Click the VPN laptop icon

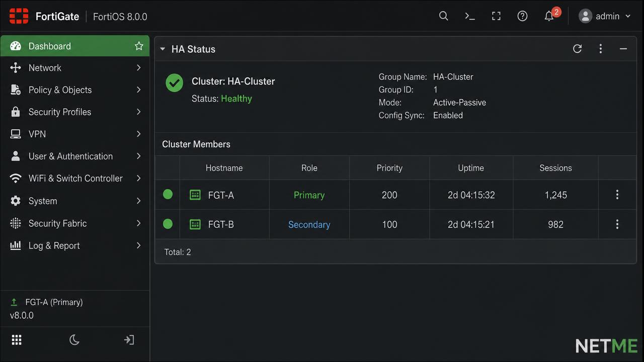[16, 134]
